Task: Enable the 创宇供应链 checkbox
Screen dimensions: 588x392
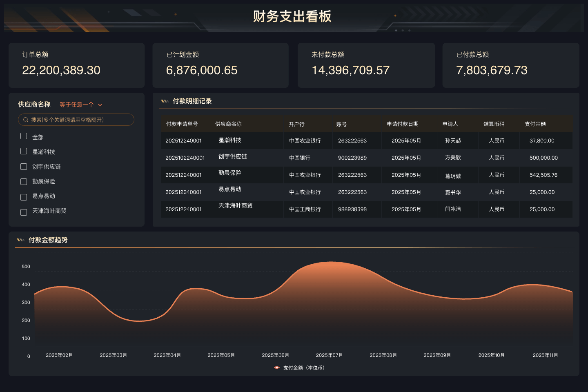Action: 24,167
